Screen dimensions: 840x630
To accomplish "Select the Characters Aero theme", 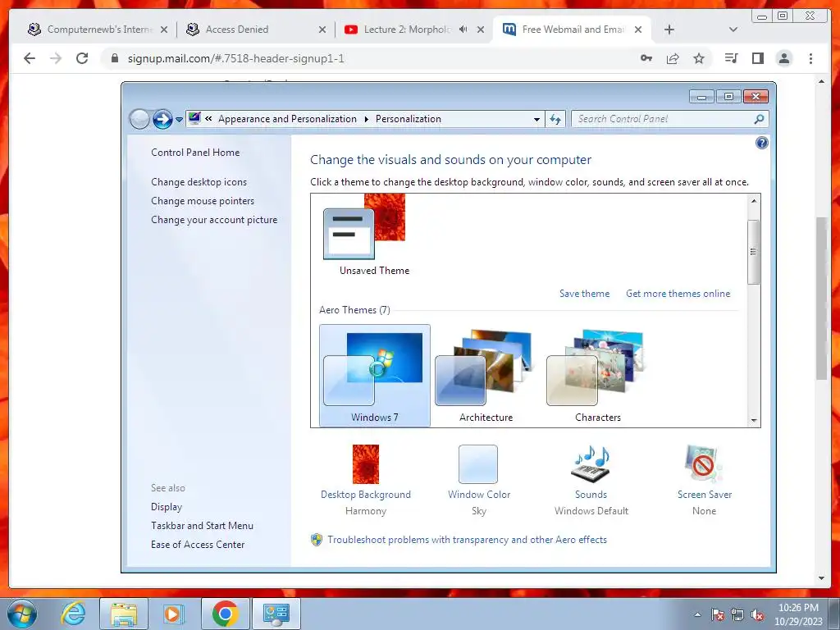I will click(x=598, y=376).
